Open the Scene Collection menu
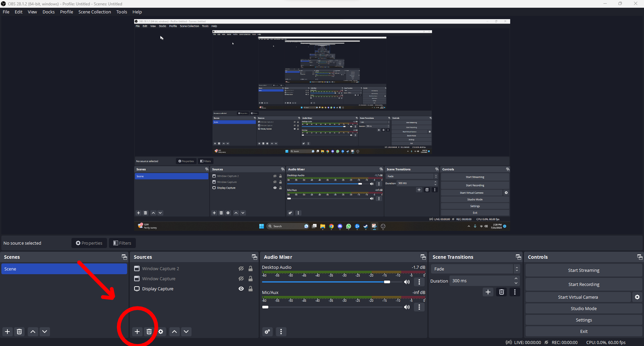 point(95,12)
